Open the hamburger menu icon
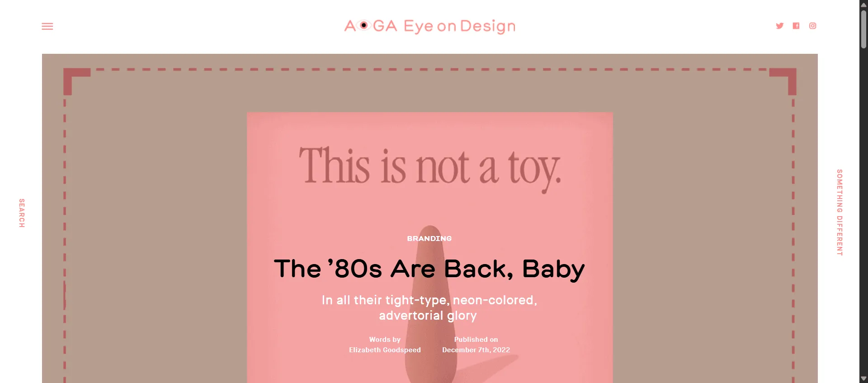 tap(47, 26)
